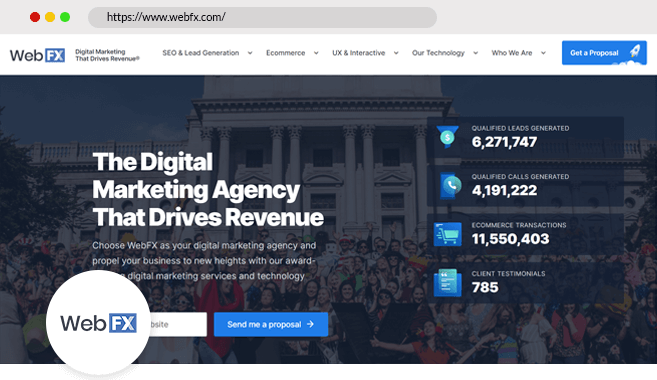Click the client testimonials quote icon
657x380 pixels.
447,283
